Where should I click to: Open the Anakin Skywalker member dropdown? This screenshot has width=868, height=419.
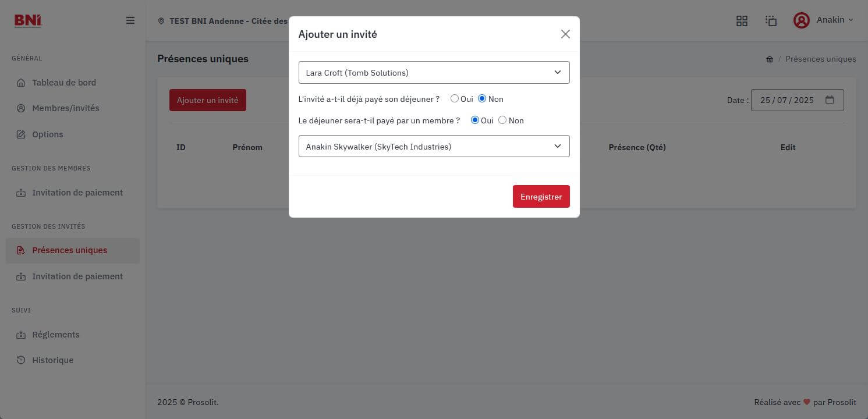tap(434, 146)
